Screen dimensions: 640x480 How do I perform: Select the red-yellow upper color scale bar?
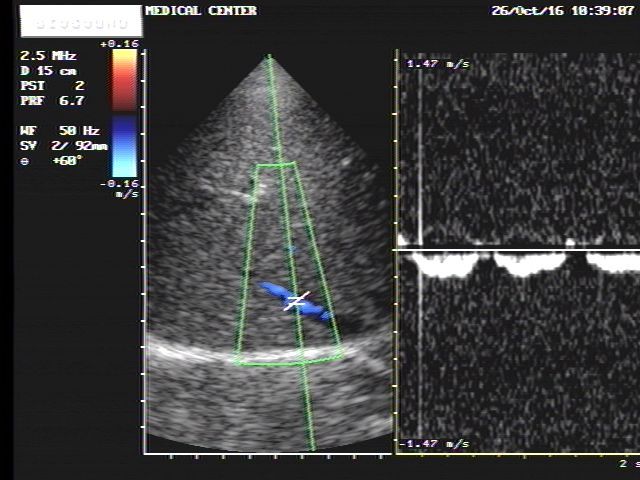(124, 78)
